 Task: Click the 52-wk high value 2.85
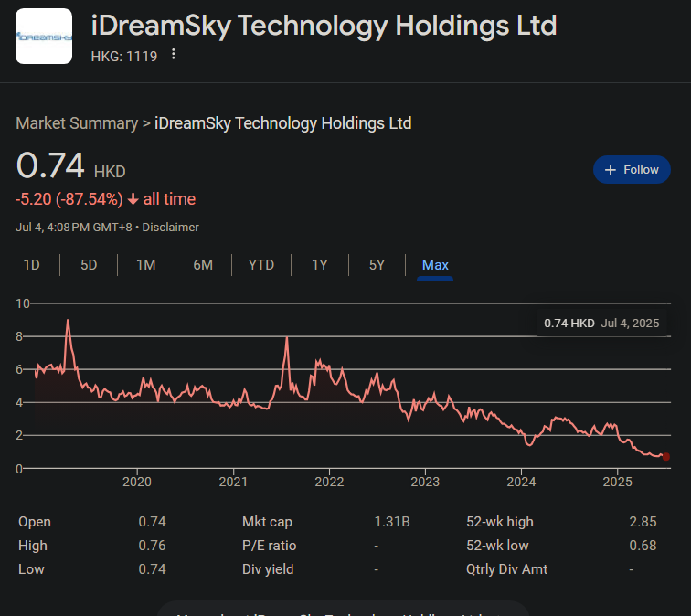[x=643, y=522]
